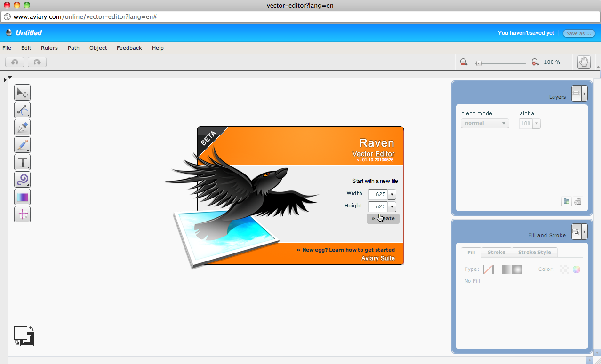Click the Undo arrow button

[x=15, y=62]
